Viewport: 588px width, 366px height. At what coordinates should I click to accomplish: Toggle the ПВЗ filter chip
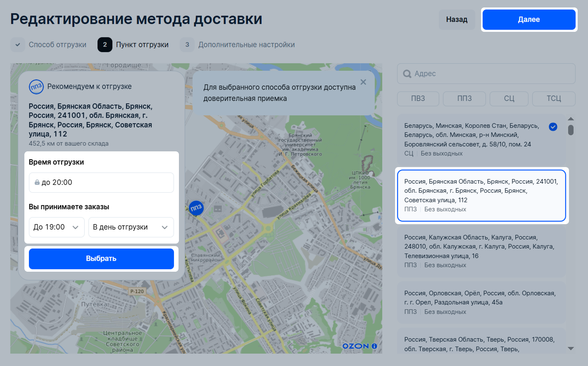(418, 98)
